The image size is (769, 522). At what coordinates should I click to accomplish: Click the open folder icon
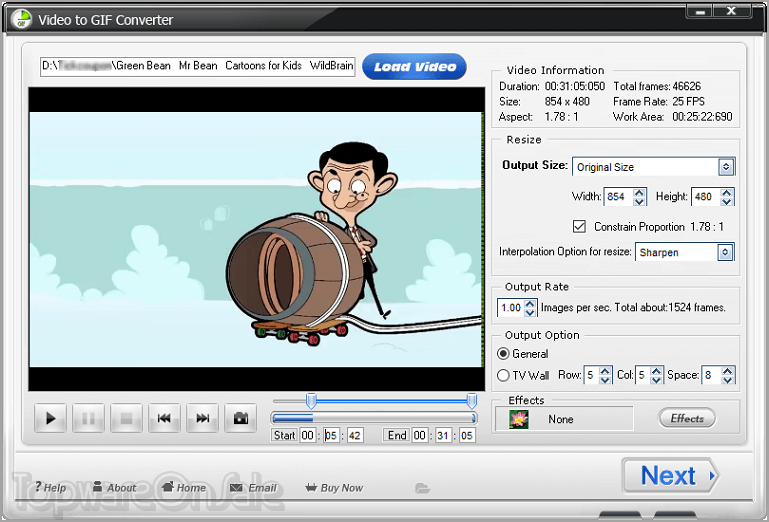point(422,488)
